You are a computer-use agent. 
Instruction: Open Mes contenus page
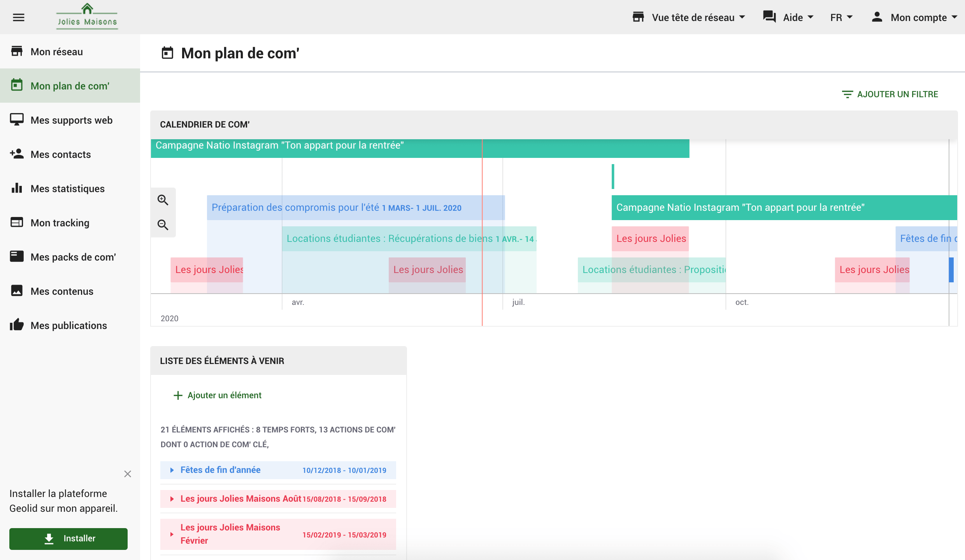70,291
